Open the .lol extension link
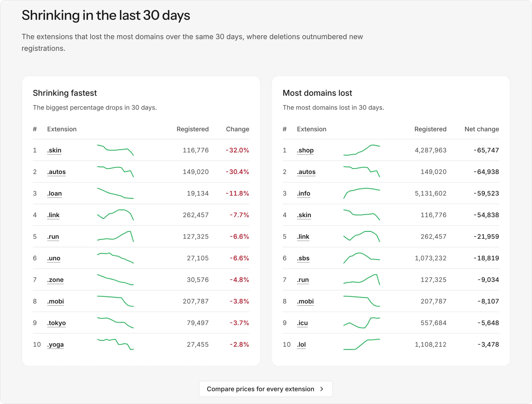 [301, 345]
